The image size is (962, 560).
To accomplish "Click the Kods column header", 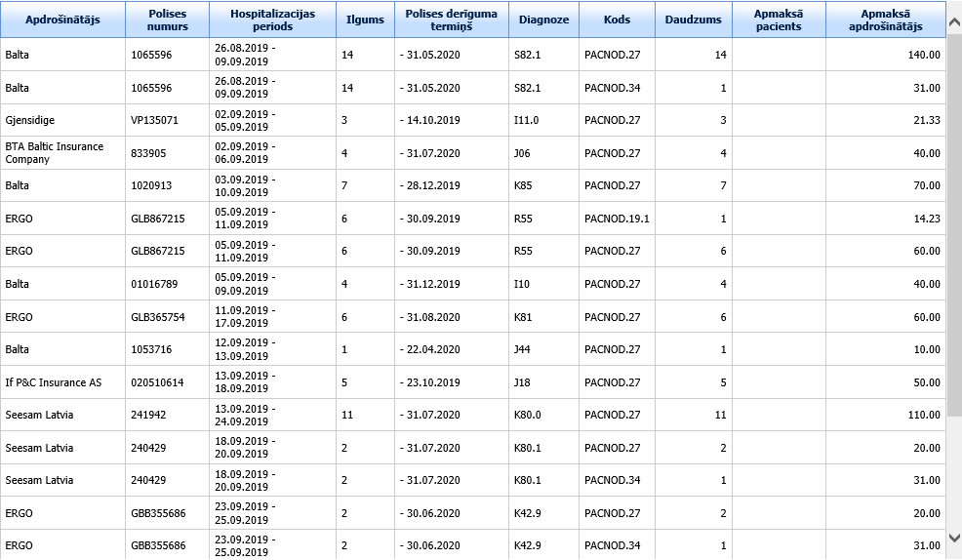I will tap(617, 20).
